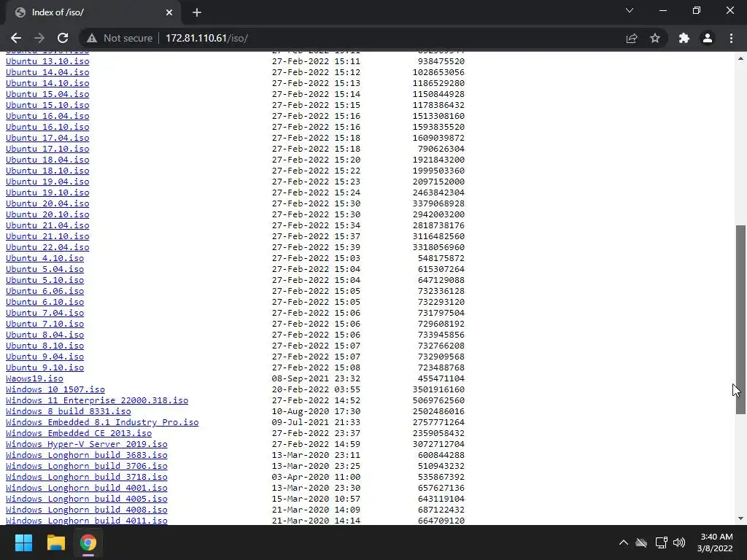Share this page via share icon
This screenshot has width=747, height=560.
click(632, 38)
